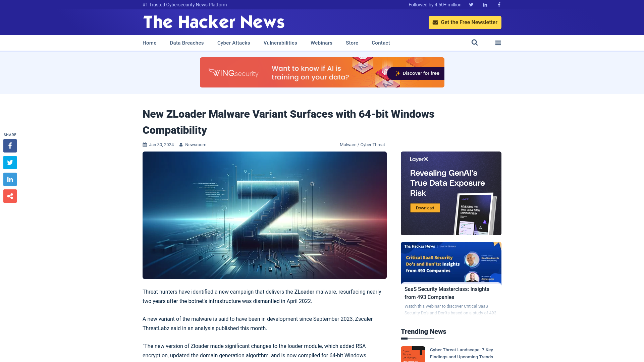The image size is (644, 362).
Task: Click the Twitter share icon
Action: tap(10, 162)
